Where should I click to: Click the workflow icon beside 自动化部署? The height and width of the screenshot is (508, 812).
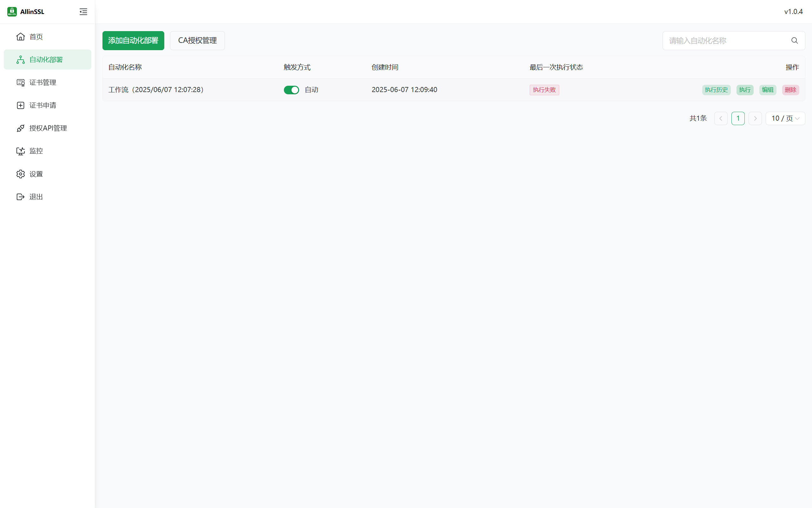pyautogui.click(x=21, y=59)
